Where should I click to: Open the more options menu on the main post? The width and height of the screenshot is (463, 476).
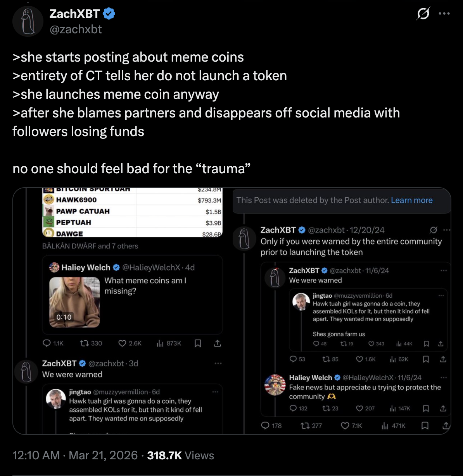tap(444, 14)
